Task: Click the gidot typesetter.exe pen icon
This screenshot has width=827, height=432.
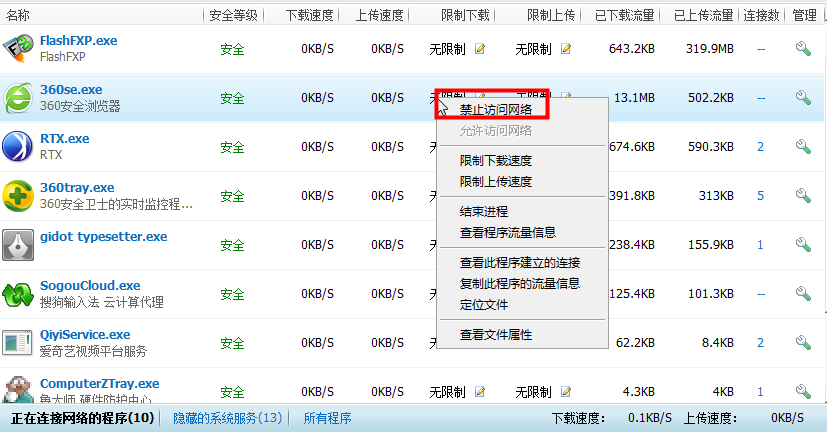Action: 18,245
